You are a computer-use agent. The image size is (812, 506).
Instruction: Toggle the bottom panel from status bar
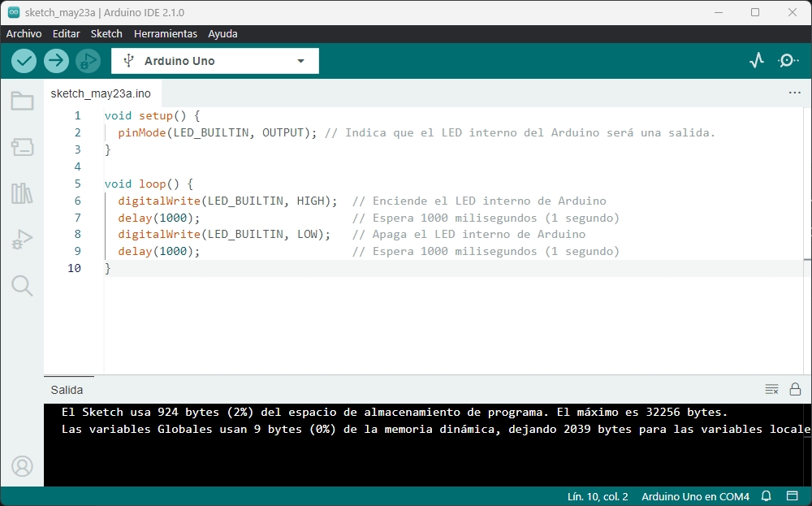coord(793,496)
